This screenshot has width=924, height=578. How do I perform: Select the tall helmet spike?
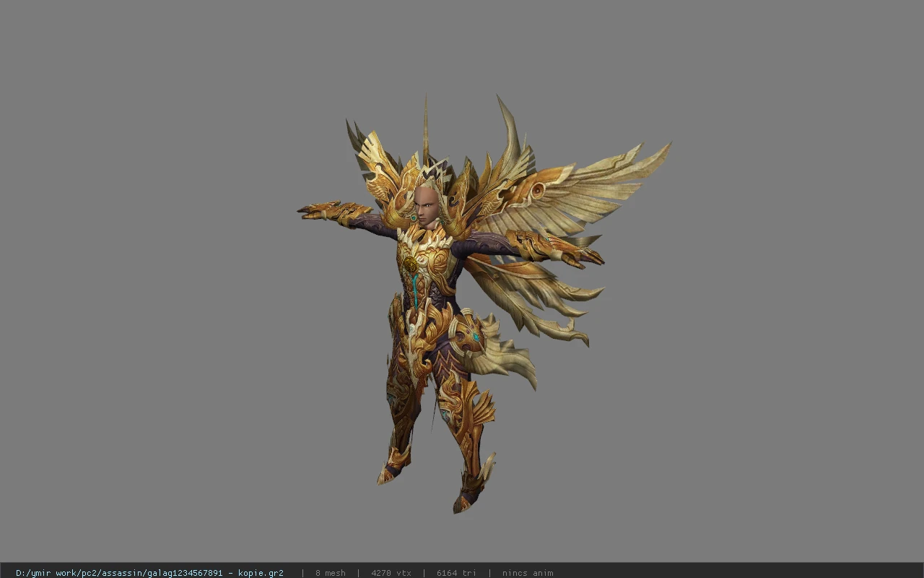pyautogui.click(x=425, y=130)
